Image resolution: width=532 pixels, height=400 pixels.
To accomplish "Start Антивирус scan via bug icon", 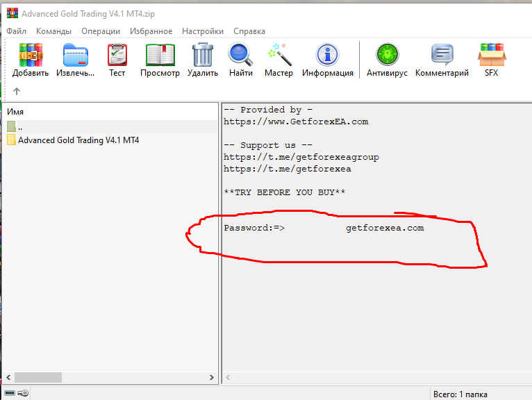I will (387, 54).
